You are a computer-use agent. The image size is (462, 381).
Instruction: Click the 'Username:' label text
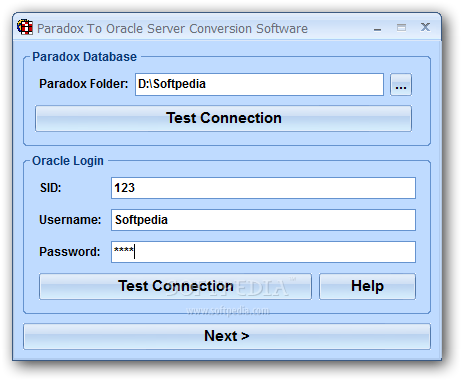70,220
